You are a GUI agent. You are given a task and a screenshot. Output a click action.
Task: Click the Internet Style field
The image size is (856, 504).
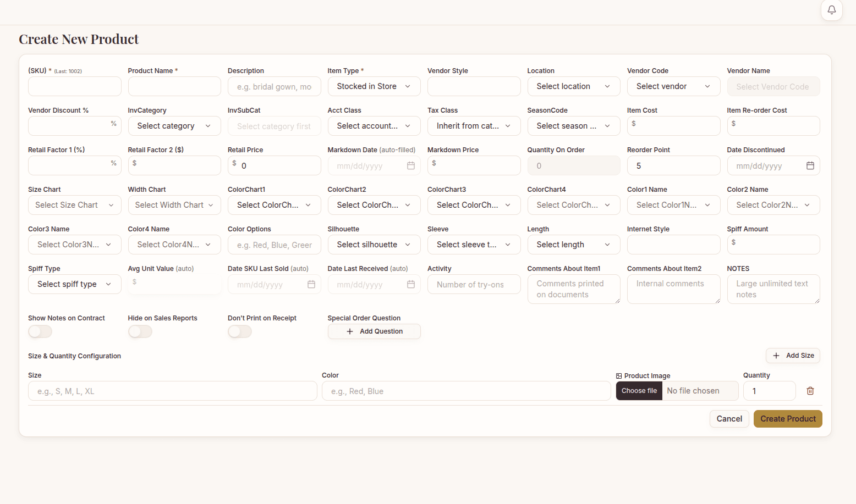point(673,245)
